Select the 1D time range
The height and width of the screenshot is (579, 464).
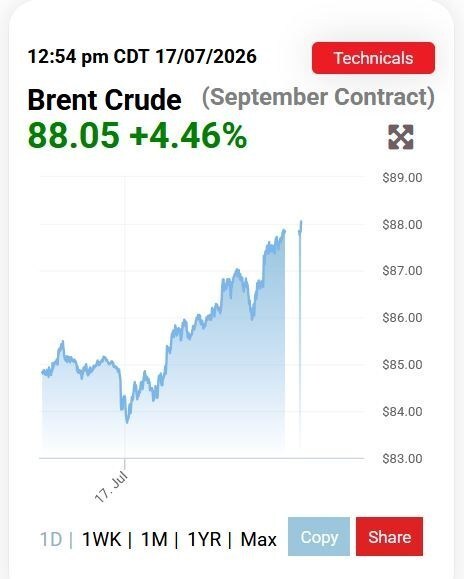pyautogui.click(x=51, y=539)
